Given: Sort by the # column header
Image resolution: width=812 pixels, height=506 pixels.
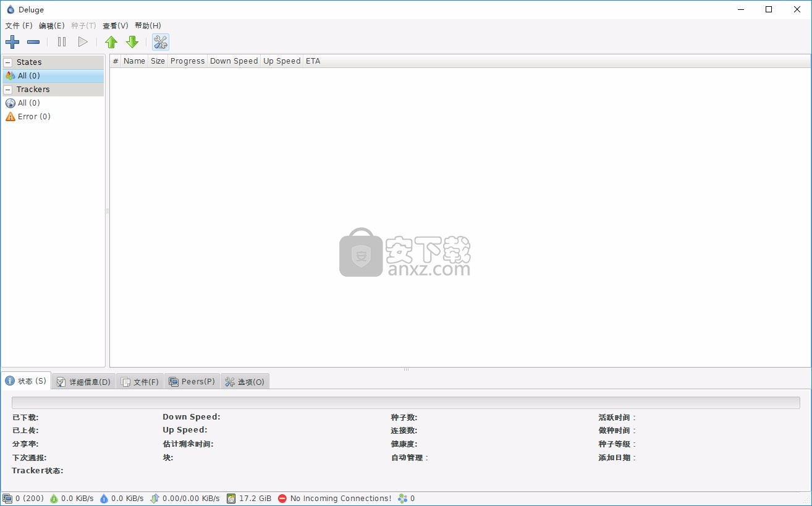Looking at the screenshot, I should click(116, 61).
